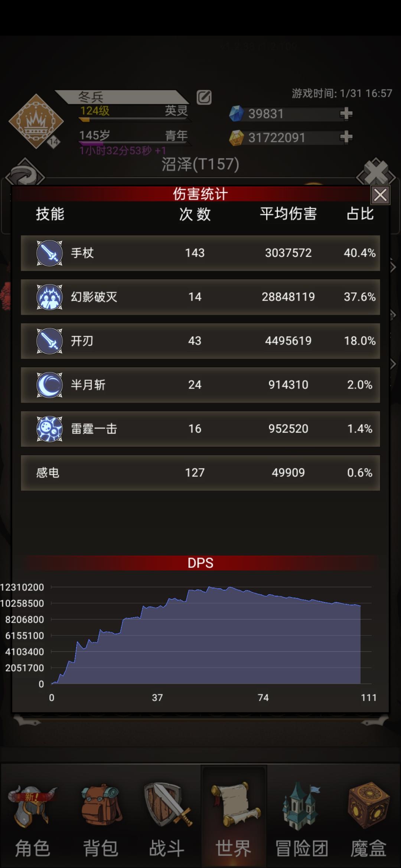Image resolution: width=401 pixels, height=868 pixels.
Task: Select the 感电 damage row
Action: (x=200, y=473)
